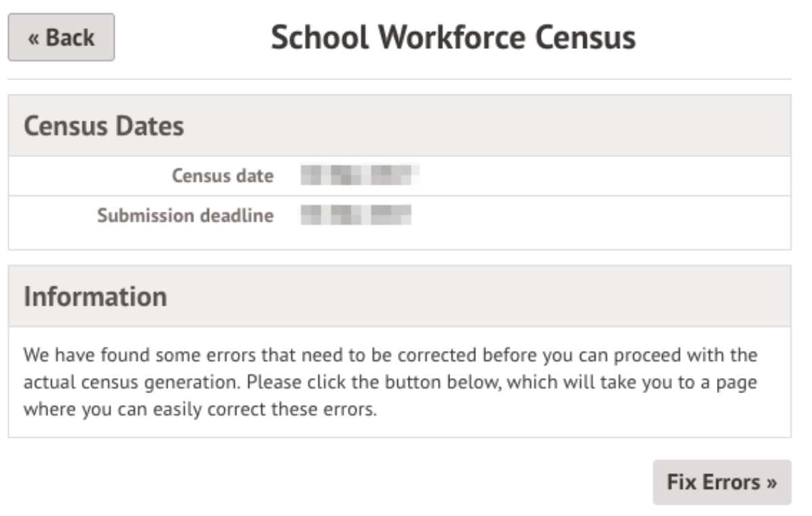
Task: Click the word "deadline" in the Submission deadline label
Action: [x=236, y=215]
